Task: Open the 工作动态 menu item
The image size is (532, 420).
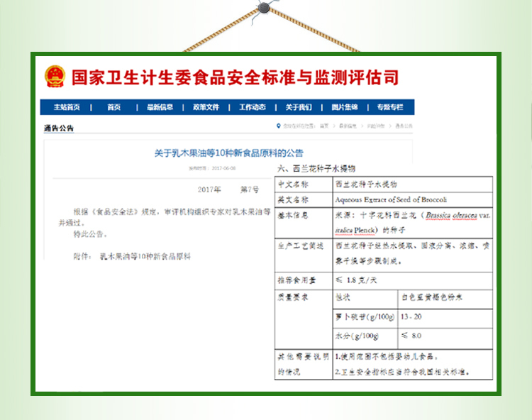Action: tap(252, 107)
